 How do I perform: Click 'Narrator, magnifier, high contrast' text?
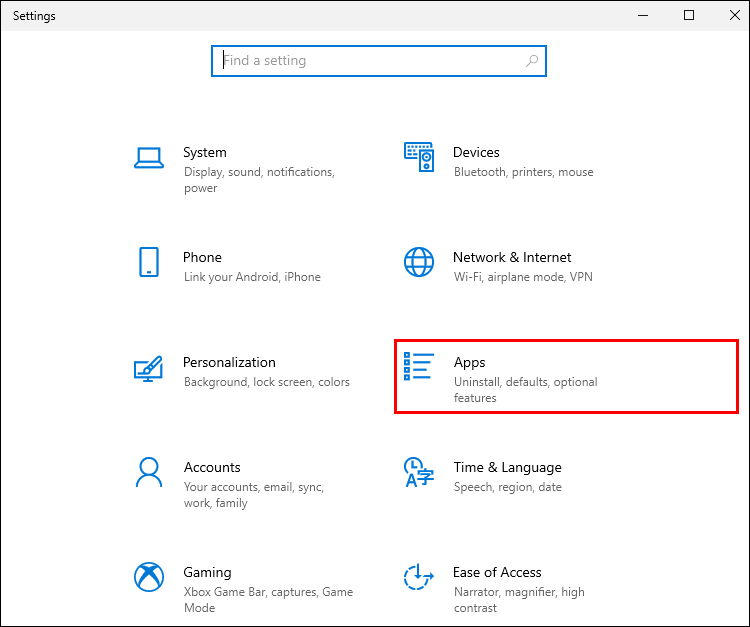coord(519,600)
